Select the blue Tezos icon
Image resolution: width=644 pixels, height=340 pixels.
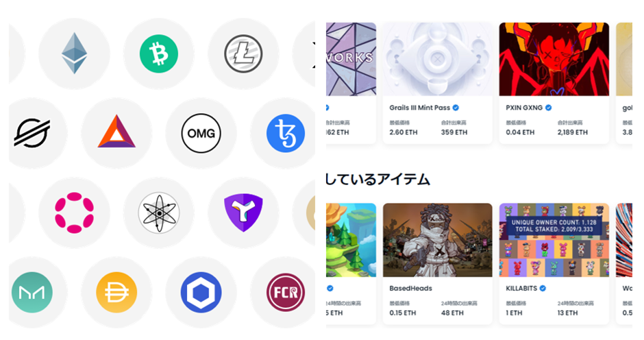[286, 133]
